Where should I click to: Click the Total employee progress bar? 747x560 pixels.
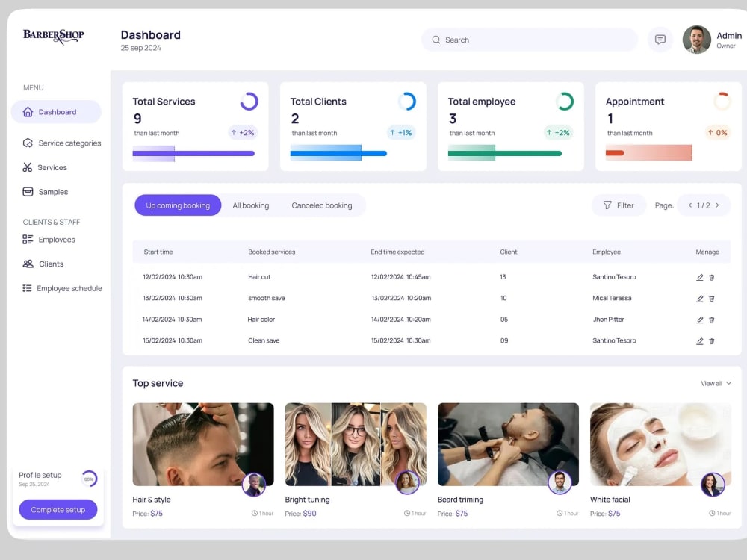coord(504,153)
